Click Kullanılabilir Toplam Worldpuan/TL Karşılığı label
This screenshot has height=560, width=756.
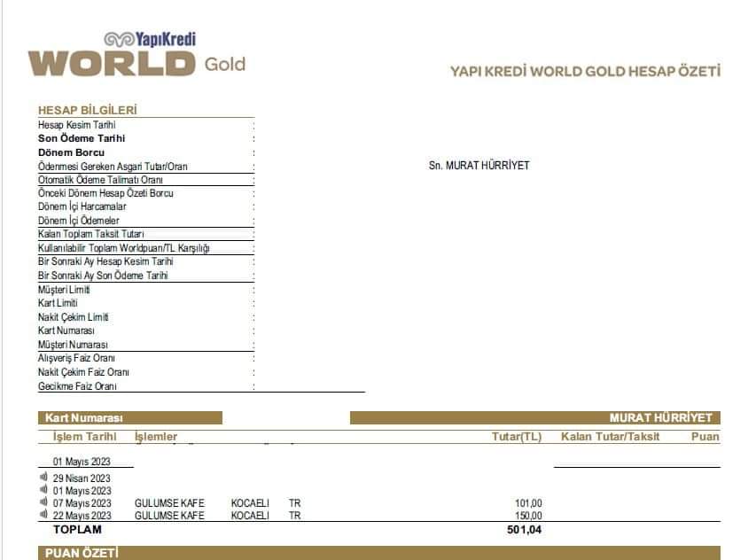point(124,248)
